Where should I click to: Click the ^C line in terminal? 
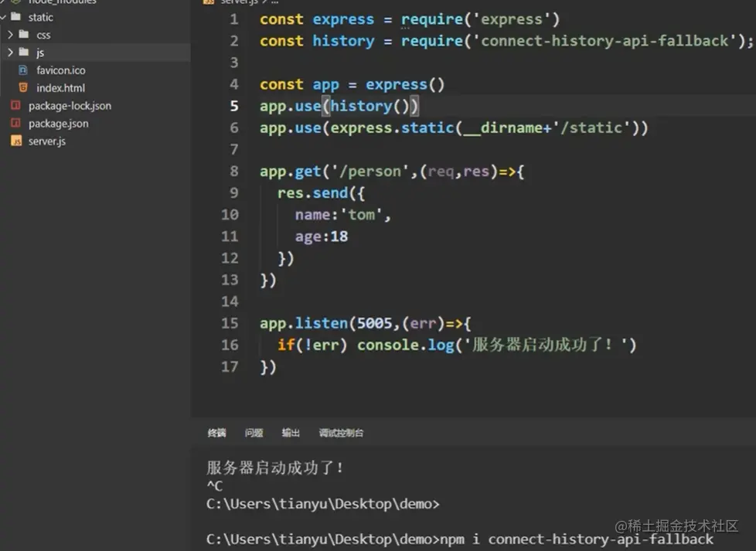pos(215,486)
